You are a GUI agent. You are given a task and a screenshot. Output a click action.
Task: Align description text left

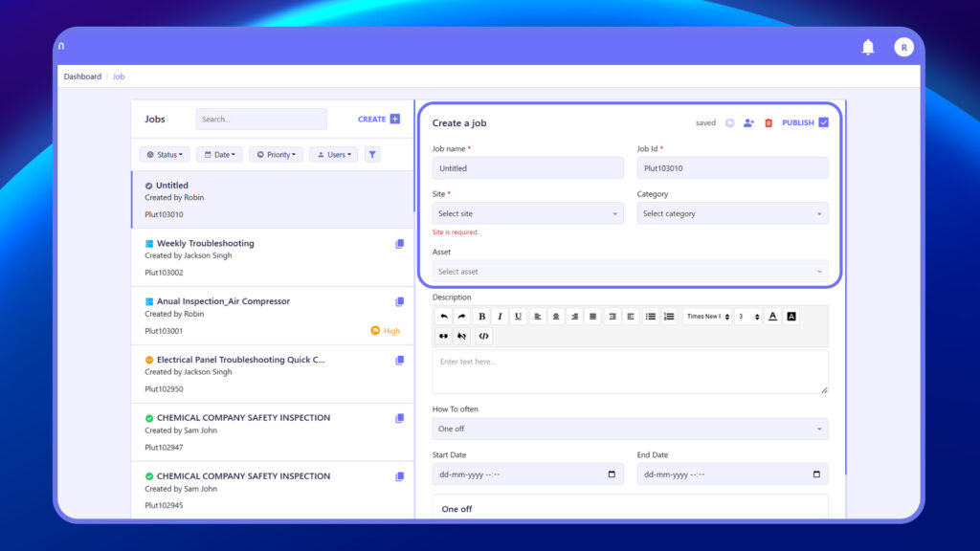coord(537,317)
